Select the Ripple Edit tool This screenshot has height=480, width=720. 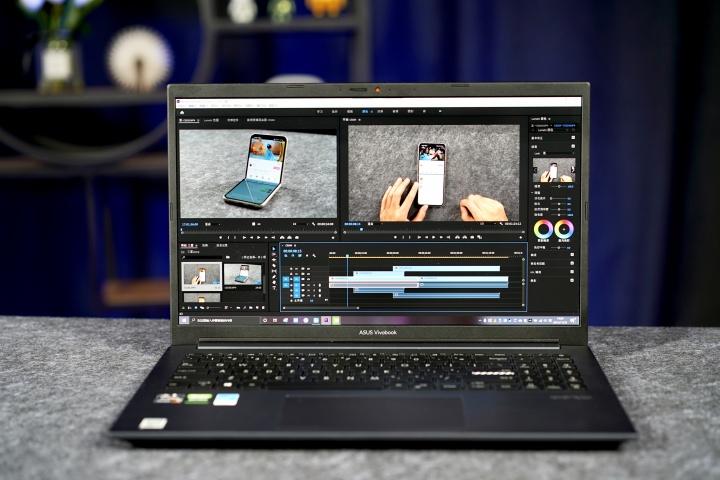tap(274, 260)
